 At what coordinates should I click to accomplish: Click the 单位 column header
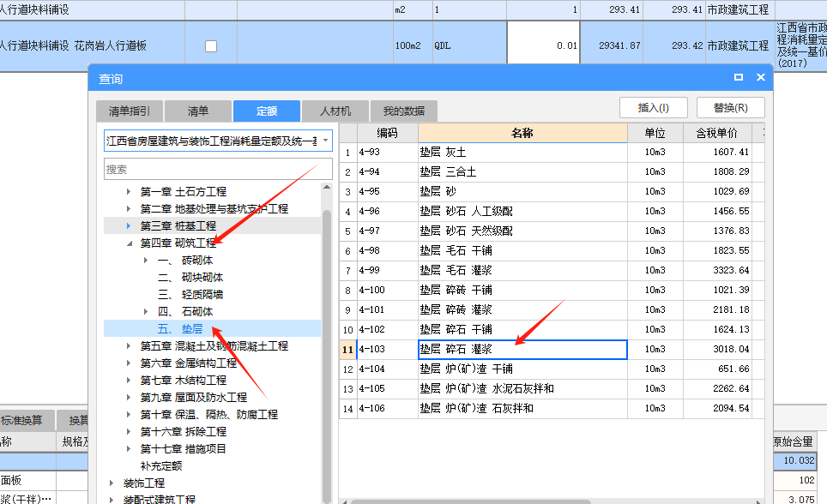655,133
